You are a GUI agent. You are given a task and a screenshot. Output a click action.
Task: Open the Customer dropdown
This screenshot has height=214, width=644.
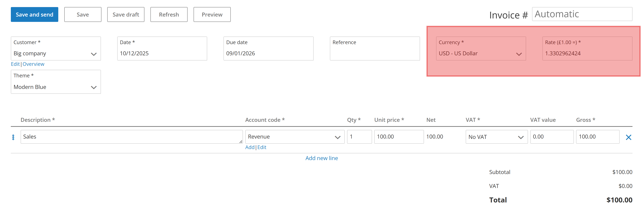click(56, 54)
